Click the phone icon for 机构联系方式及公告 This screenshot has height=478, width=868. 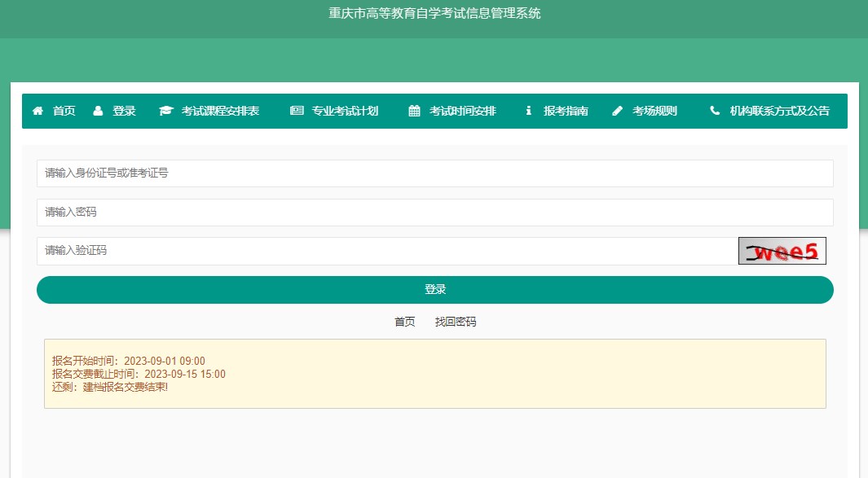tap(715, 111)
